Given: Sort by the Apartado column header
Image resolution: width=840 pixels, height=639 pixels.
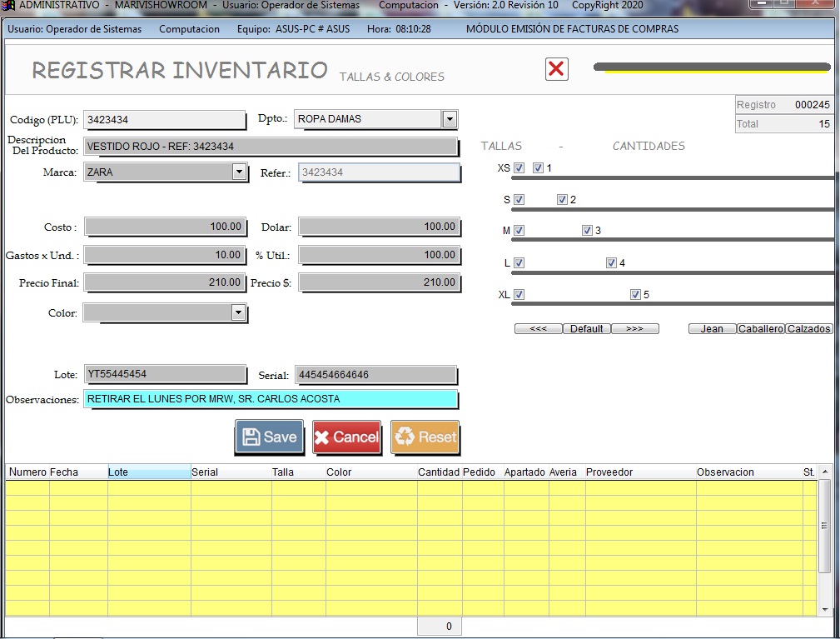Looking at the screenshot, I should tap(526, 472).
